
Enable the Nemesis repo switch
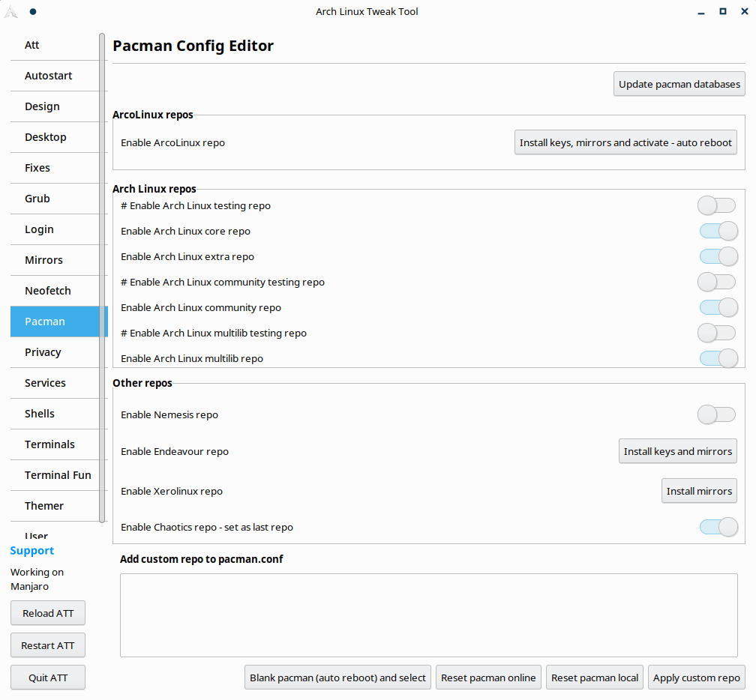716,414
